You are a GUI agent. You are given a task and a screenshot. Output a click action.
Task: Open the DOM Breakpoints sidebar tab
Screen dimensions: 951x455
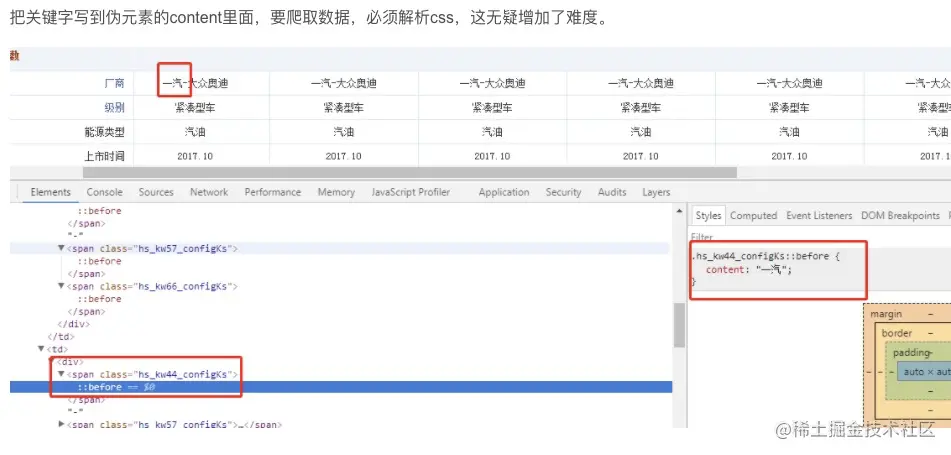click(x=900, y=215)
